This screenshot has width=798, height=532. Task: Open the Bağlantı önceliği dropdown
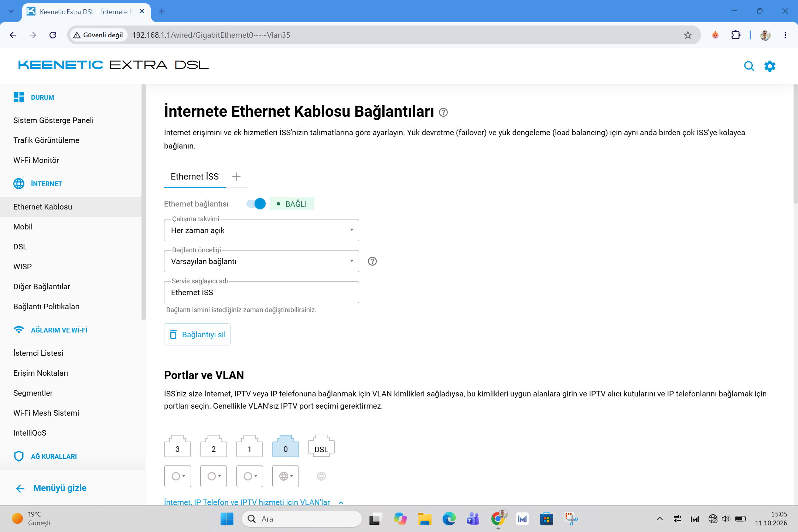(x=261, y=261)
